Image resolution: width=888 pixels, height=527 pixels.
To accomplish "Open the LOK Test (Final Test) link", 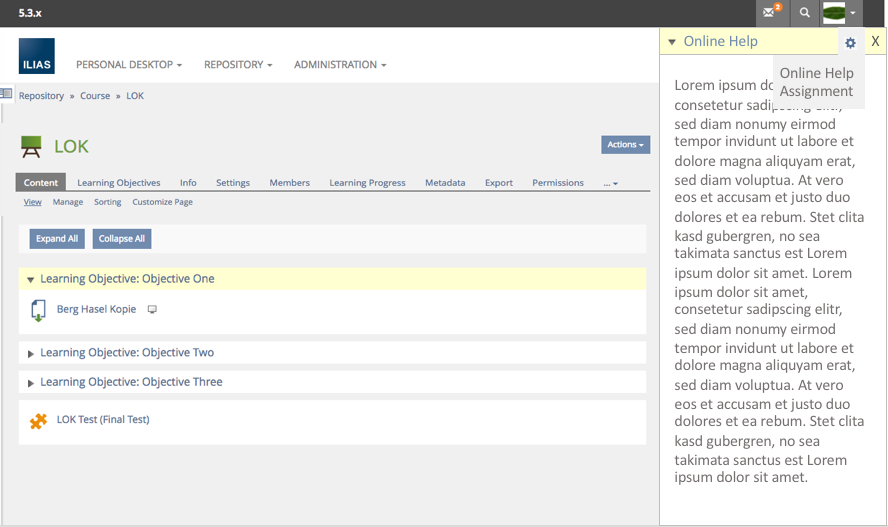I will (103, 420).
